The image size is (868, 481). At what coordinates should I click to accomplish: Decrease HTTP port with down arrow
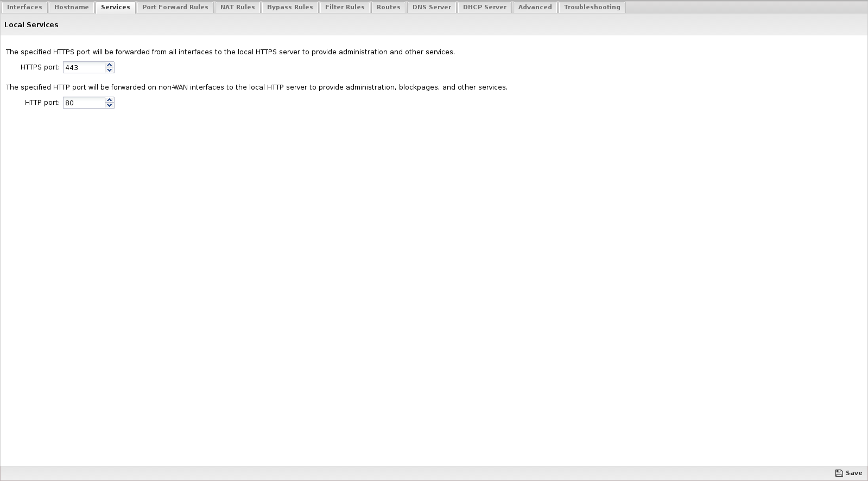[110, 105]
